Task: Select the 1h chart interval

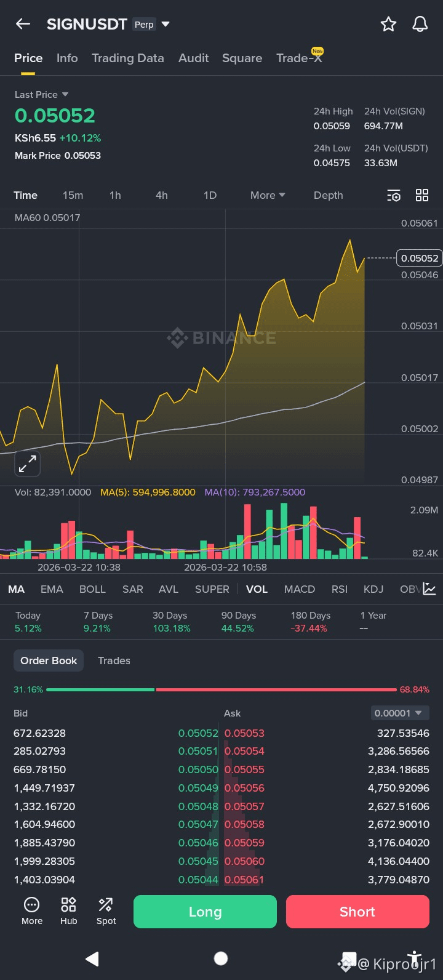Action: click(115, 195)
